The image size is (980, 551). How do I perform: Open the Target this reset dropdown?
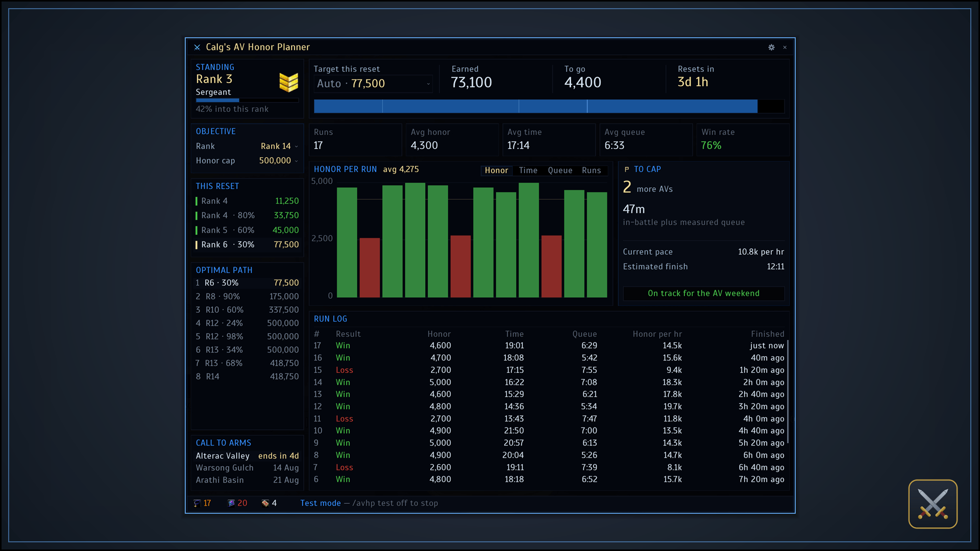click(374, 84)
